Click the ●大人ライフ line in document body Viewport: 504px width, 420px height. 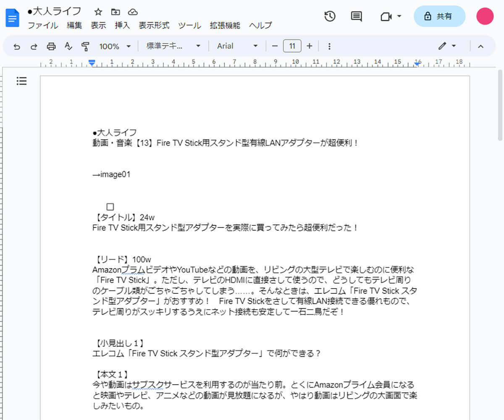(114, 133)
